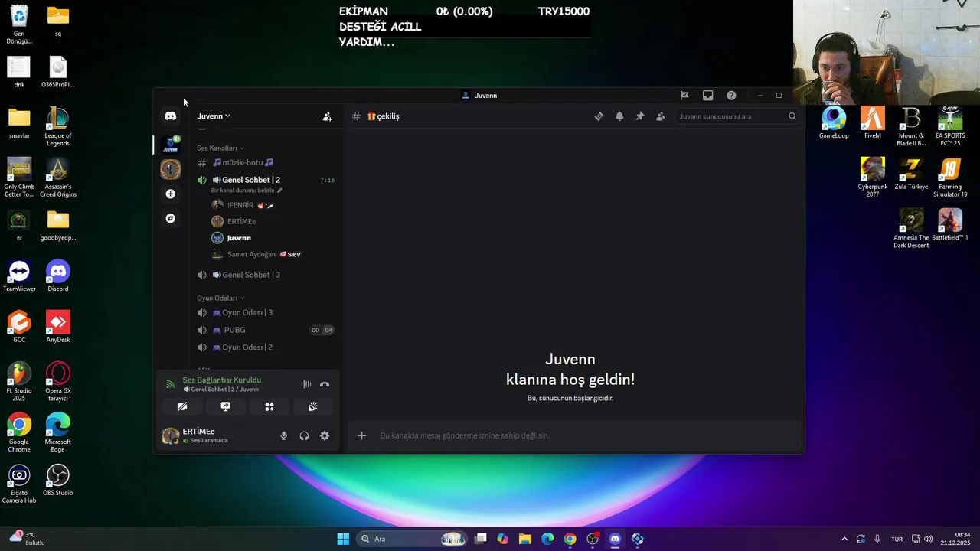Open the soundboard
This screenshot has height=551, width=980.
(312, 406)
